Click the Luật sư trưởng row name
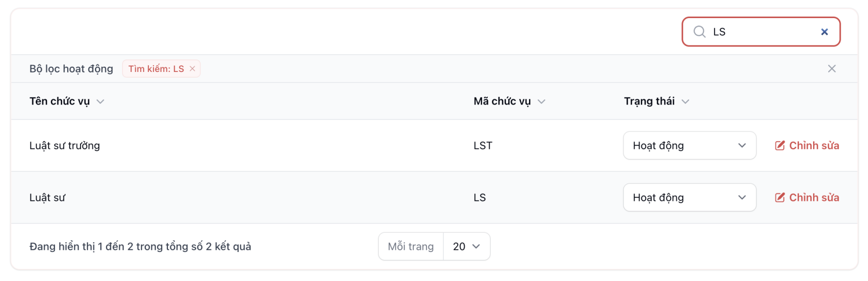Screen dimensions: 868x281 tap(65, 145)
